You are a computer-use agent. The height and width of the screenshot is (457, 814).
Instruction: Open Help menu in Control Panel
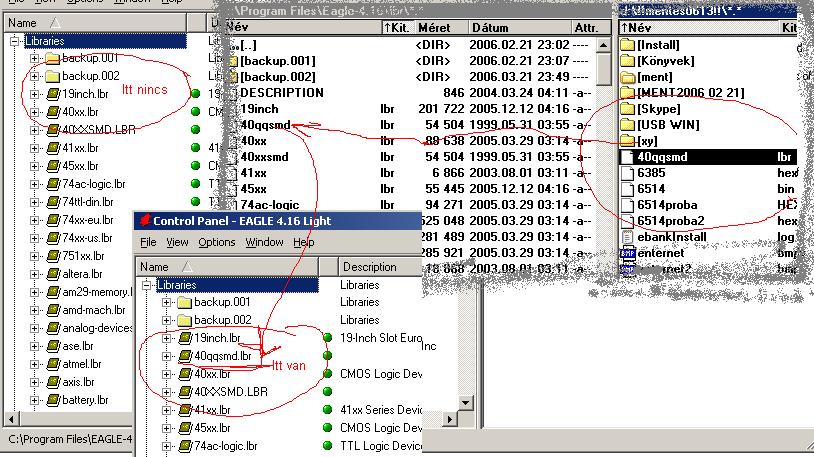(x=304, y=243)
